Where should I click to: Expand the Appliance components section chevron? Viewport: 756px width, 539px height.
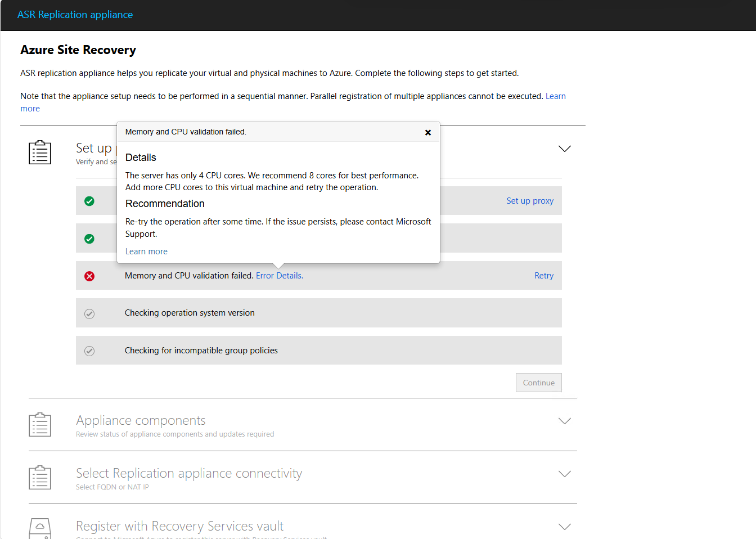point(565,421)
